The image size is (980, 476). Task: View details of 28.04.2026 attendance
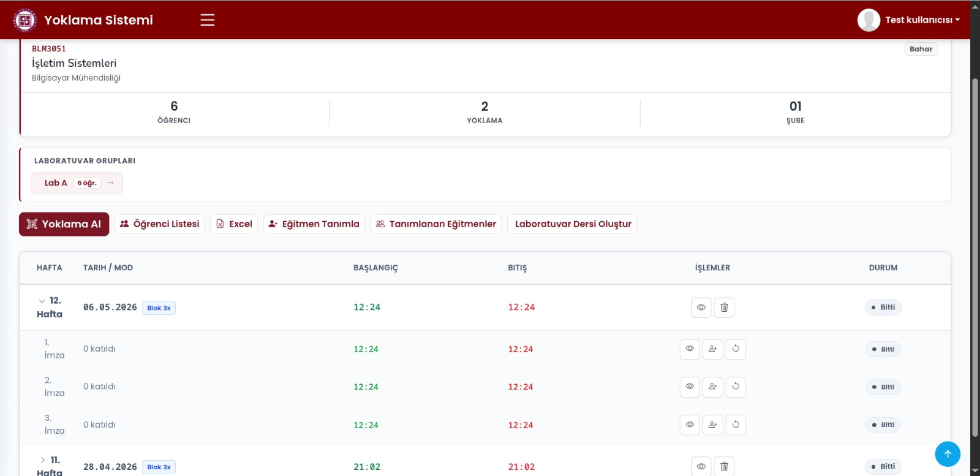click(701, 466)
